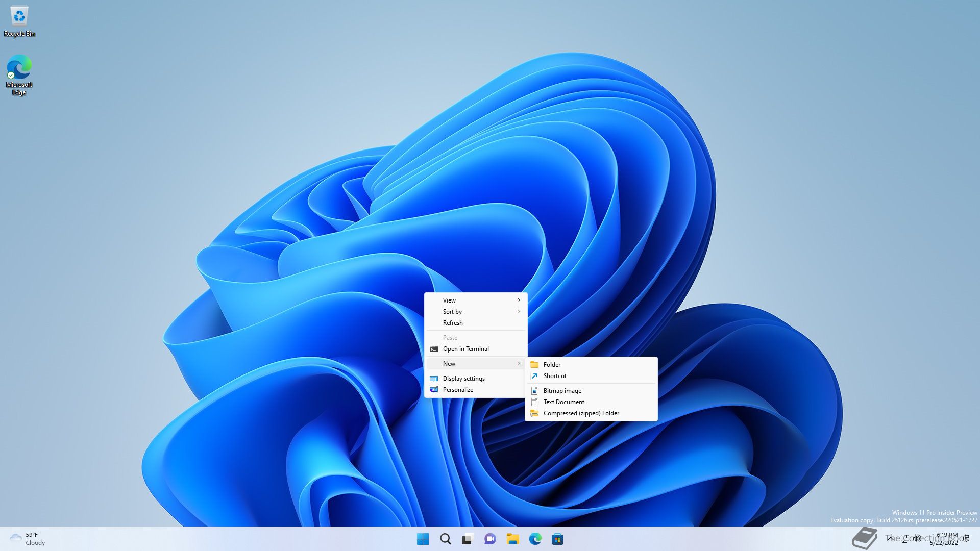
Task: Open the clock showing 6:19 PM
Action: click(x=944, y=539)
